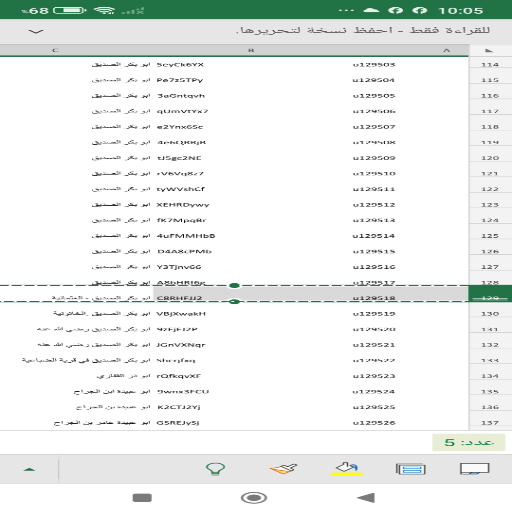The height and width of the screenshot is (512, 512).
Task: Tap the highlighted row 129 header
Action: coord(490,294)
